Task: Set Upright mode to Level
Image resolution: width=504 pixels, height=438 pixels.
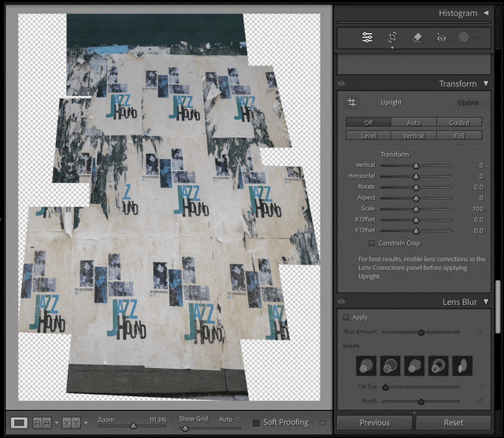Action: (x=369, y=135)
